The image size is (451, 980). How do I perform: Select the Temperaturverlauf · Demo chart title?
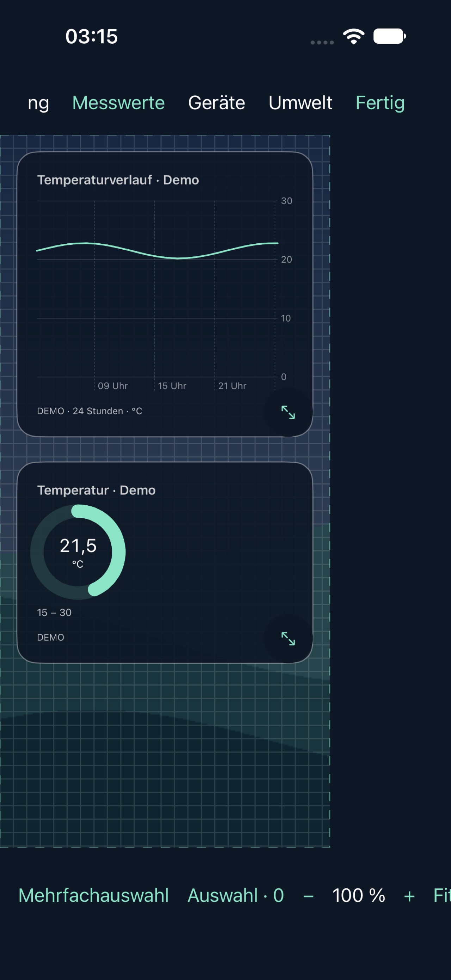point(118,180)
